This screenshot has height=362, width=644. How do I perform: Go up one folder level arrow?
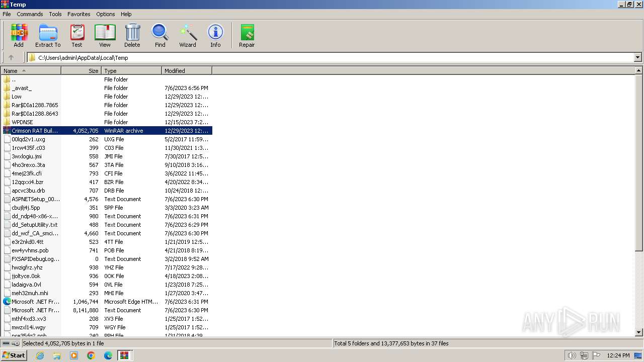pyautogui.click(x=11, y=57)
